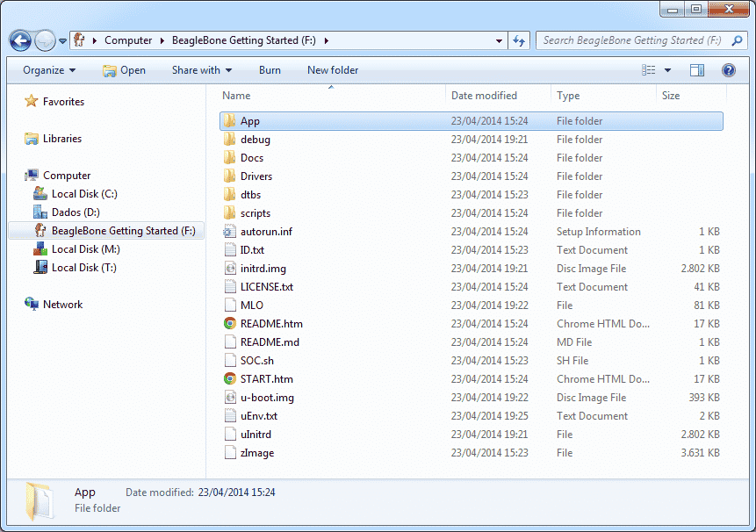Select the dtbs folder icon
Screen dimensions: 756x532
coord(230,195)
